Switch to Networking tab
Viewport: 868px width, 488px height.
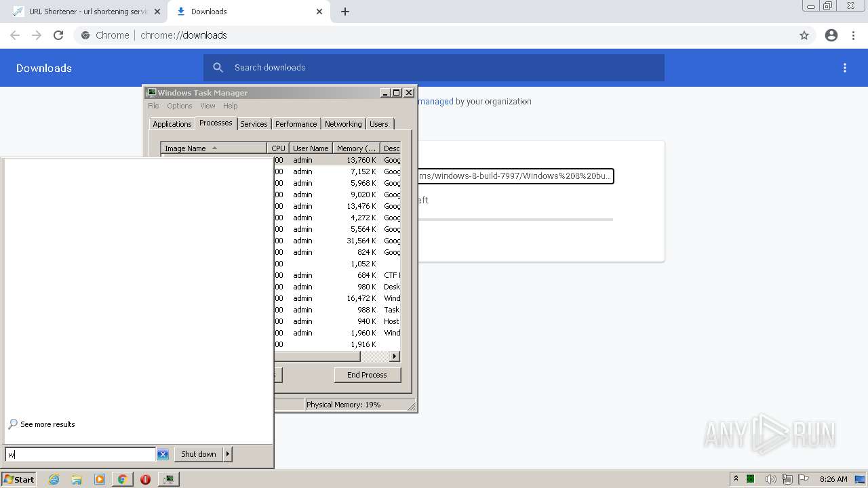(x=343, y=124)
